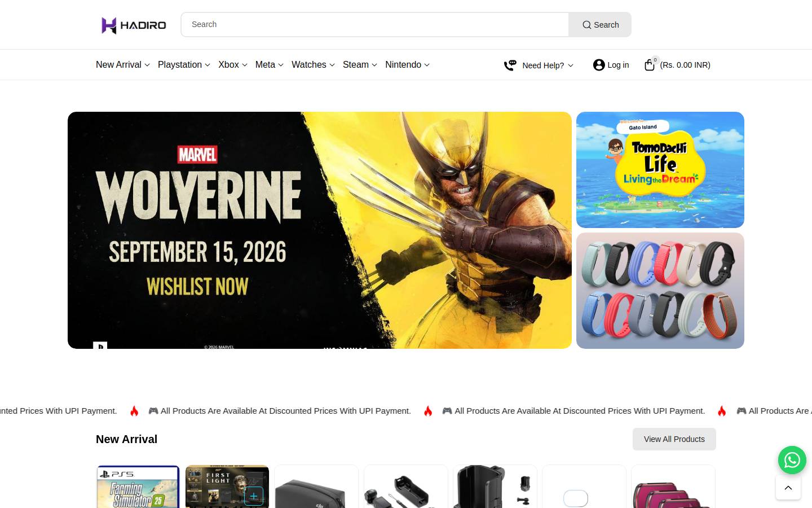Open the colorful watch bands banner
The width and height of the screenshot is (812, 508).
(x=660, y=291)
